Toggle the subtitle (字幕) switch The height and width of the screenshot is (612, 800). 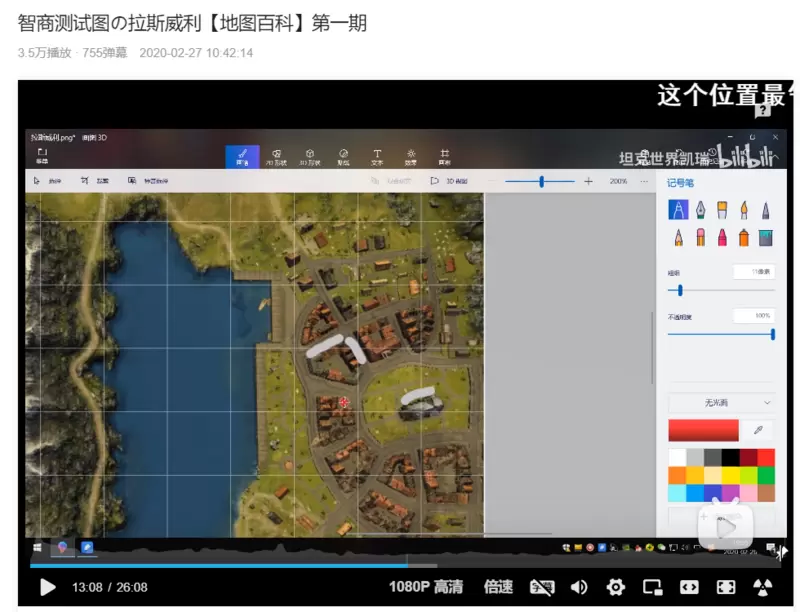coord(542,587)
